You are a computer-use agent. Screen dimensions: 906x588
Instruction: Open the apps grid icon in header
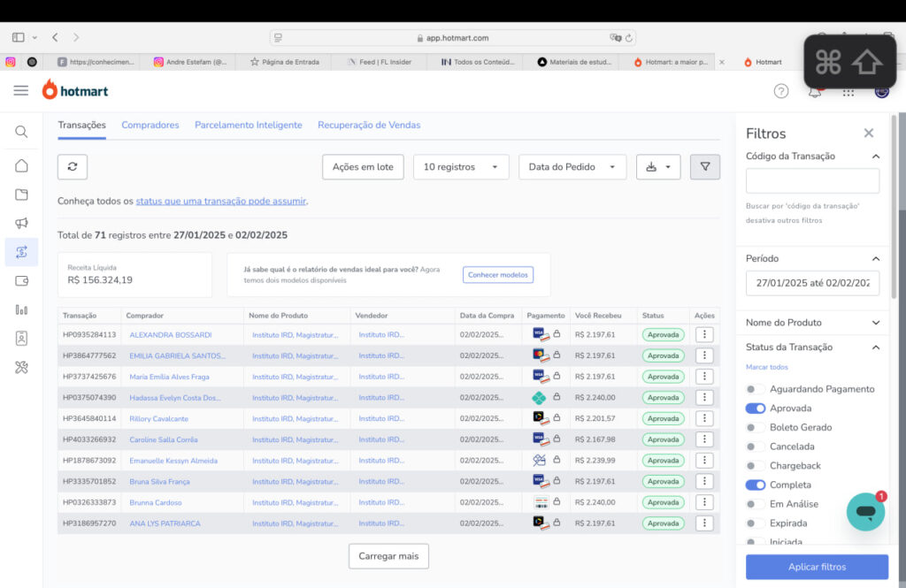coord(848,93)
